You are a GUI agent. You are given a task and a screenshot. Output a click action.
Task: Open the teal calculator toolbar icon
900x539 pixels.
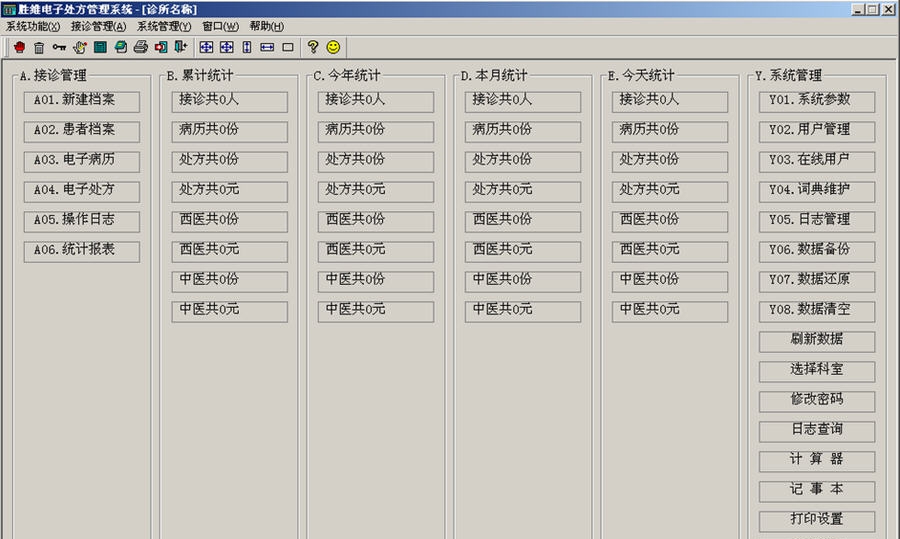pos(100,47)
